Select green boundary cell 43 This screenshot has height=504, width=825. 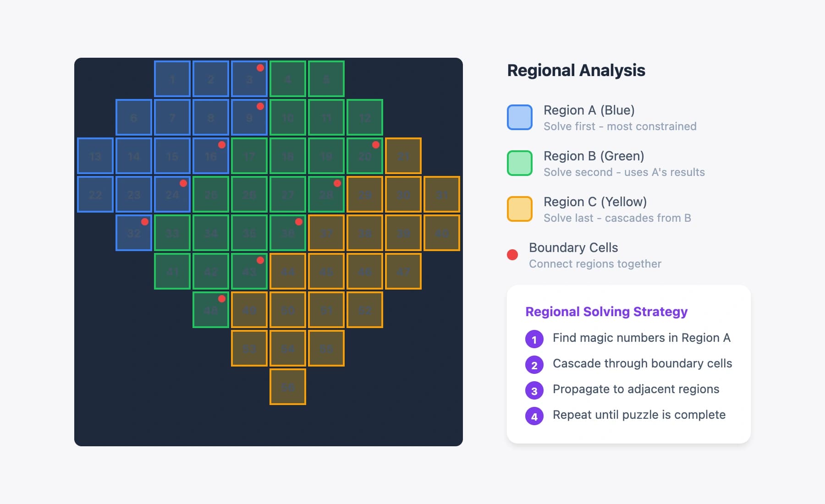(x=249, y=271)
